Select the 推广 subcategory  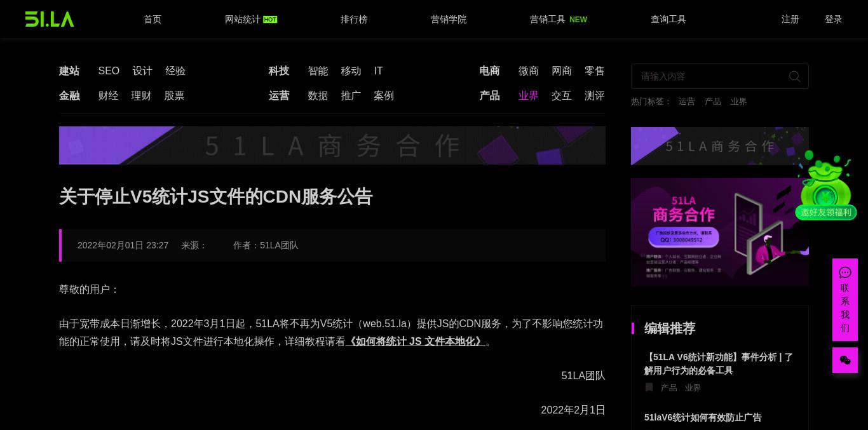tap(351, 96)
